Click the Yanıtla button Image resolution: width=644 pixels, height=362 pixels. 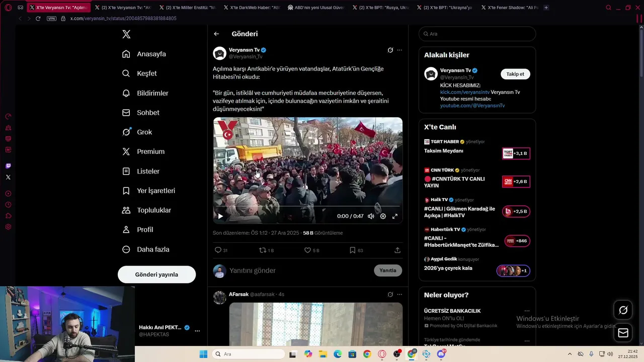click(388, 270)
